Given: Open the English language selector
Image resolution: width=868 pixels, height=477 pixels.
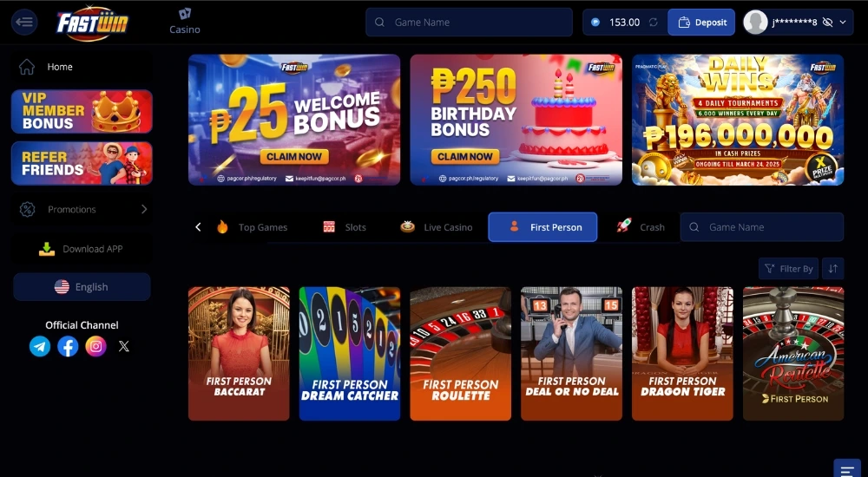Looking at the screenshot, I should [82, 287].
